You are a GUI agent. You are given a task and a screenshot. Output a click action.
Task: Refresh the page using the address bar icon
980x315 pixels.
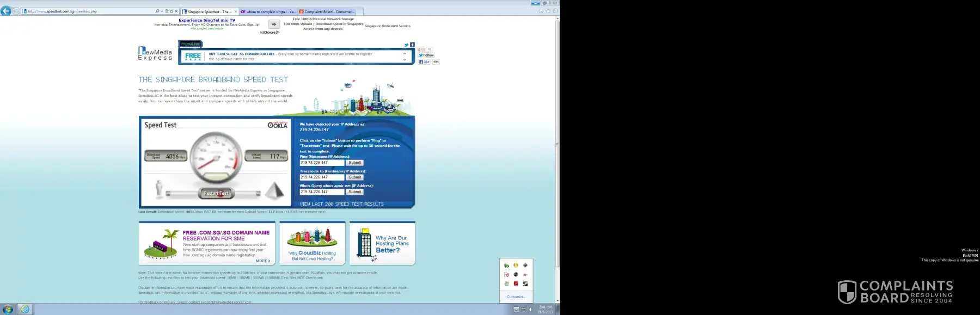171,11
